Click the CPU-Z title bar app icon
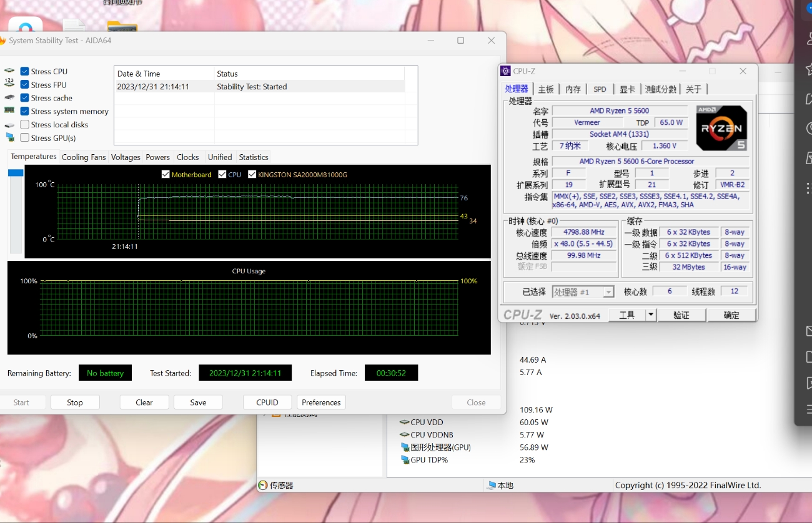Image resolution: width=812 pixels, height=523 pixels. [506, 71]
